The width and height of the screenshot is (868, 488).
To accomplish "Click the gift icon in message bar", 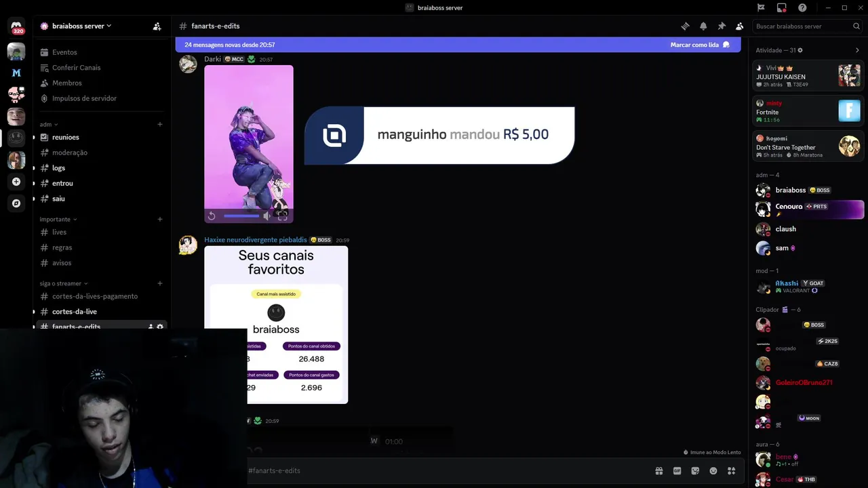I will pyautogui.click(x=658, y=470).
